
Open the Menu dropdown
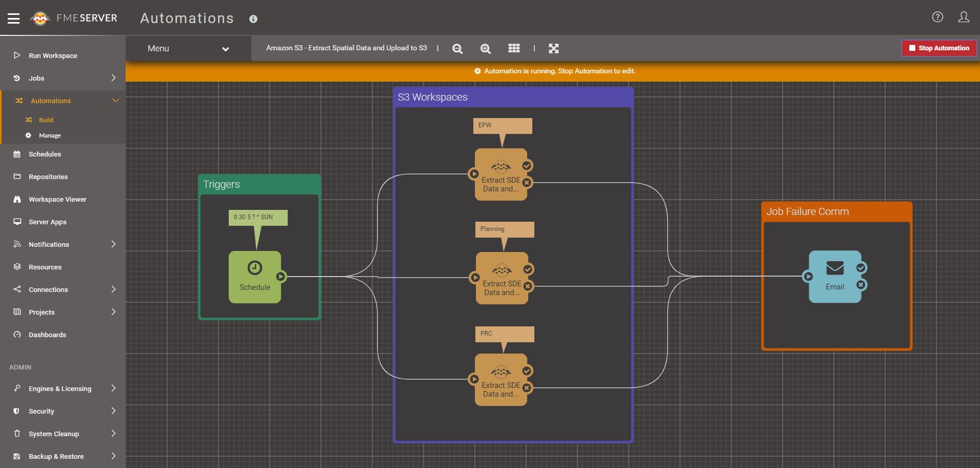(x=188, y=48)
